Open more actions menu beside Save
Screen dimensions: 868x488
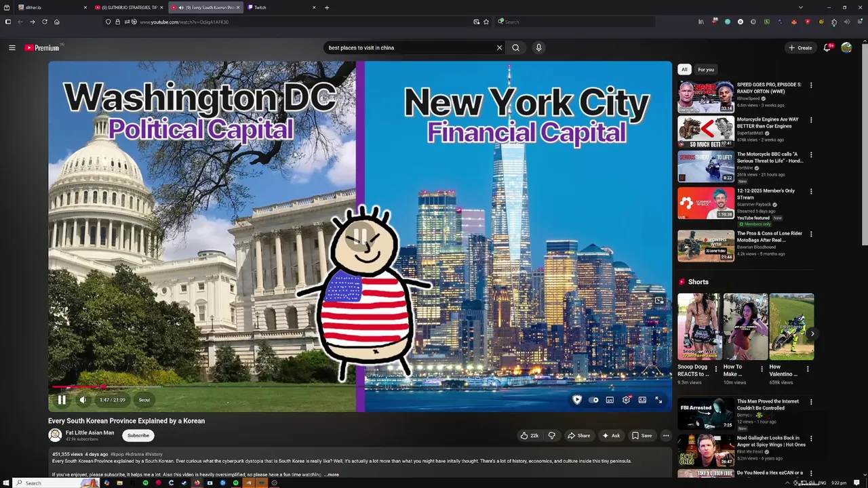click(x=666, y=436)
